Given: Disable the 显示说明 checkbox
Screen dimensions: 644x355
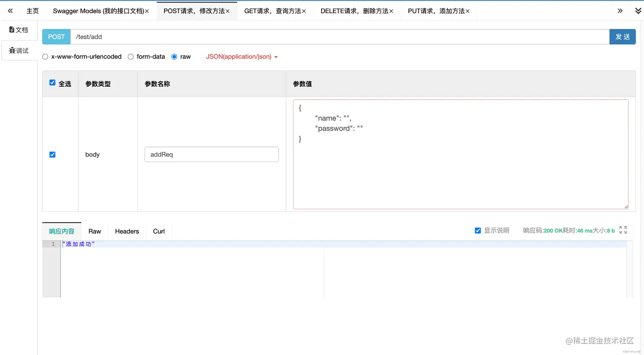Looking at the screenshot, I should 478,230.
